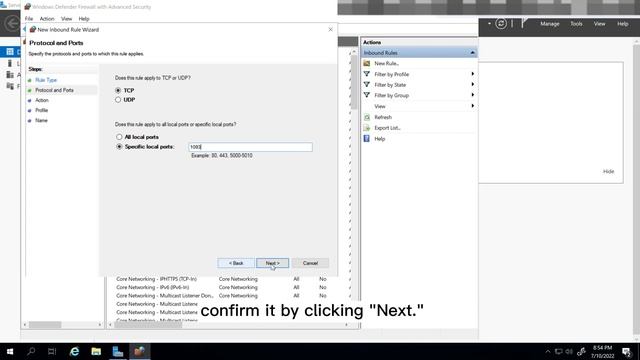The image size is (640, 360).
Task: Expand Filter by State submenu arrow
Action: [x=473, y=84]
